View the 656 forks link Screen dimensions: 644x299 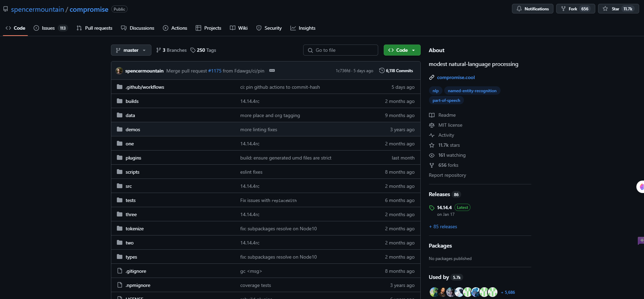[x=444, y=165]
